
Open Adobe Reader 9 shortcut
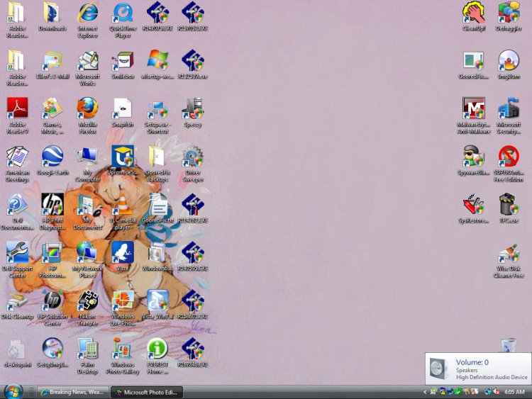click(17, 116)
